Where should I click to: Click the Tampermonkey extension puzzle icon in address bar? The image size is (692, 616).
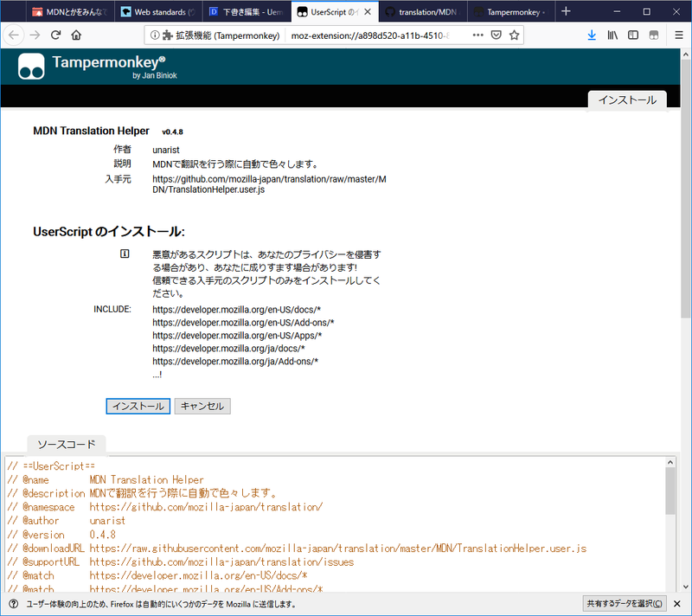click(x=167, y=35)
